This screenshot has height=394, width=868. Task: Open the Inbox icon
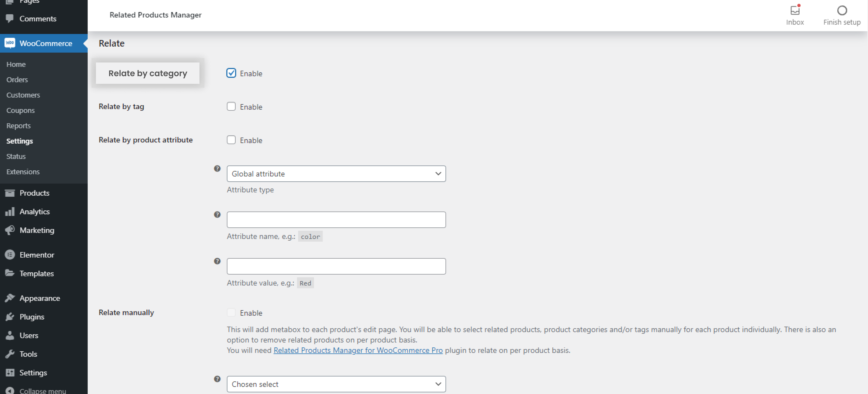tap(795, 10)
